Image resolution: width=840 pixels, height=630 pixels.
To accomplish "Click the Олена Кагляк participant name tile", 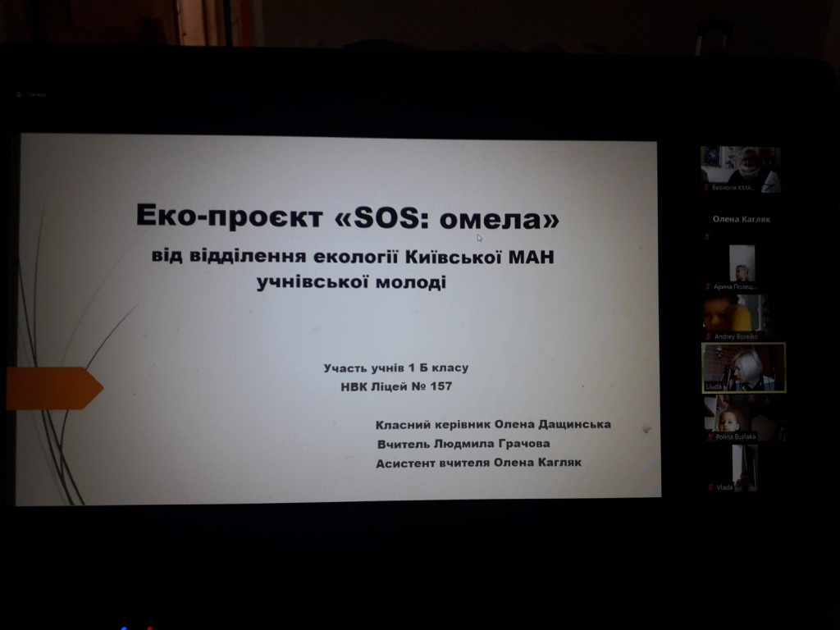I will coord(742,219).
